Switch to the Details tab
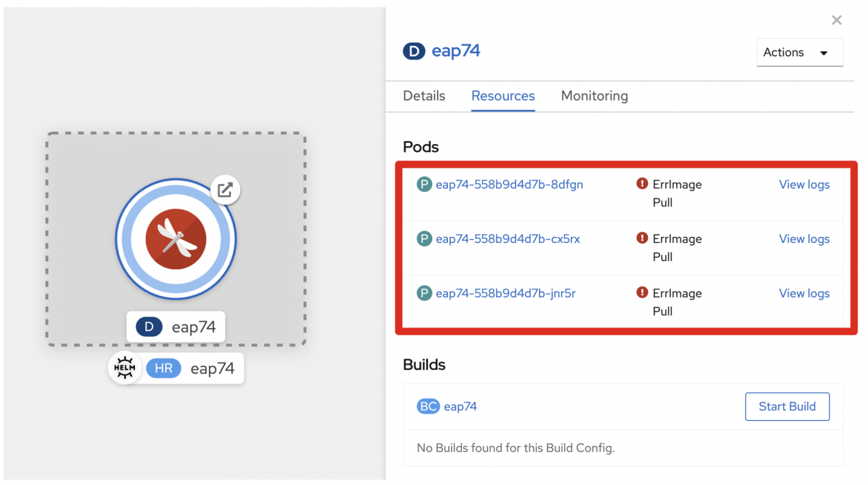 click(x=424, y=96)
